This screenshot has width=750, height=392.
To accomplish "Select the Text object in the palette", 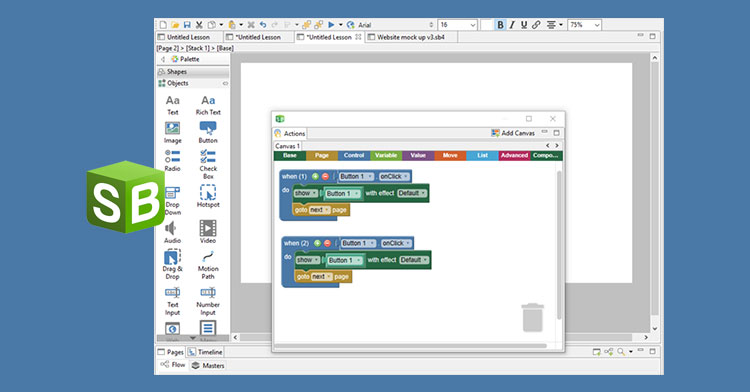I will click(x=173, y=105).
